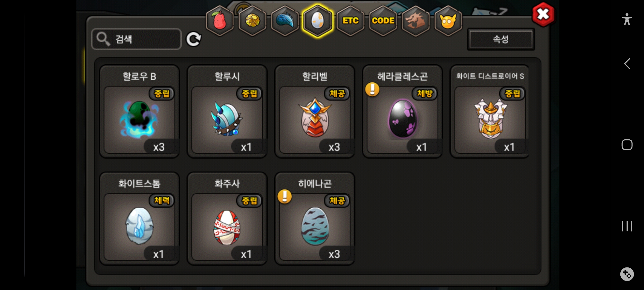Open the blue dragon scale category
The width and height of the screenshot is (644, 290).
pyautogui.click(x=285, y=21)
